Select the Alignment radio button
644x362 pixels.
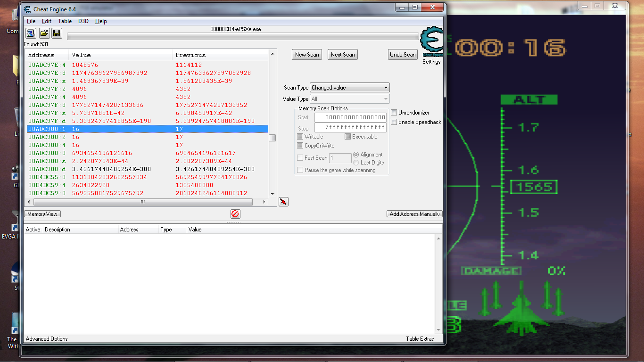[x=356, y=155]
